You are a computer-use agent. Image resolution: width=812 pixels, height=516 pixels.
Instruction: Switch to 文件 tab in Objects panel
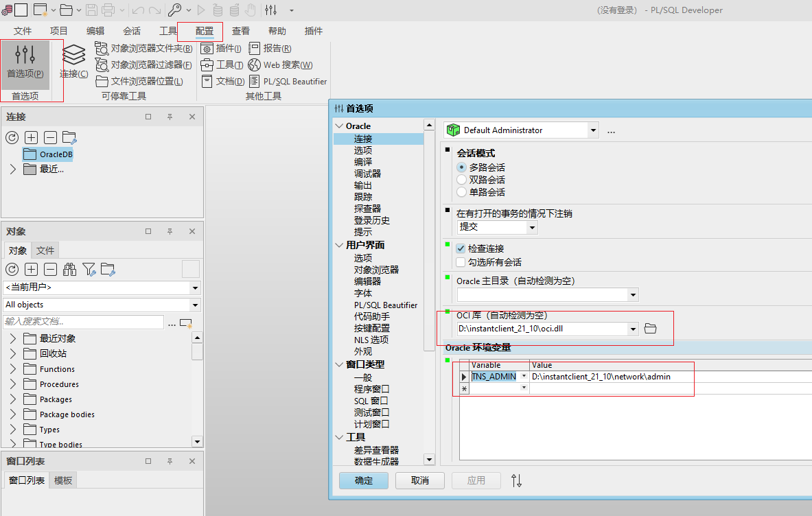tap(45, 250)
